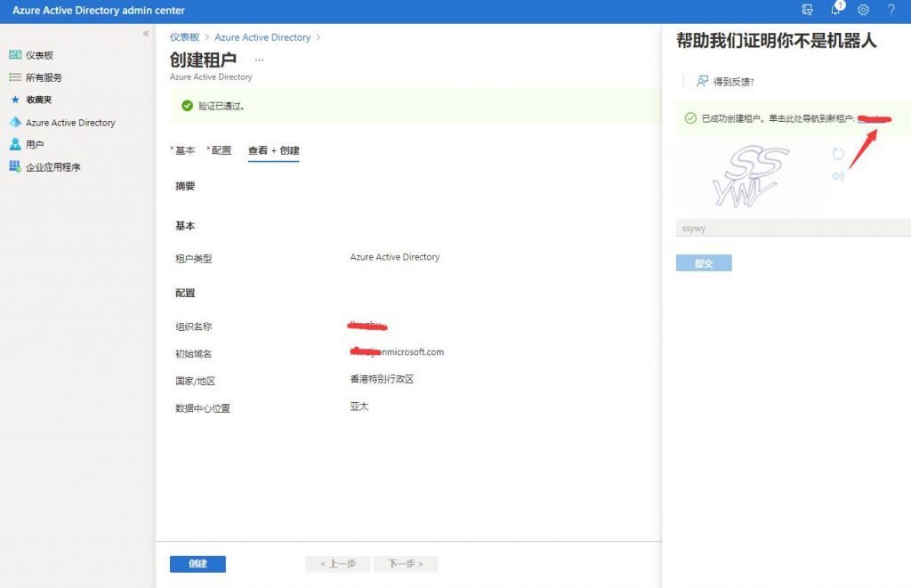Click the 已成功创建租户 notification text
Image resolution: width=911 pixels, height=588 pixels.
point(778,118)
